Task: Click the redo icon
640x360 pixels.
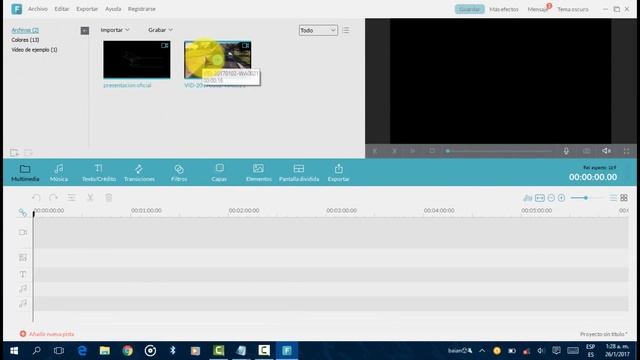Action: 53,198
